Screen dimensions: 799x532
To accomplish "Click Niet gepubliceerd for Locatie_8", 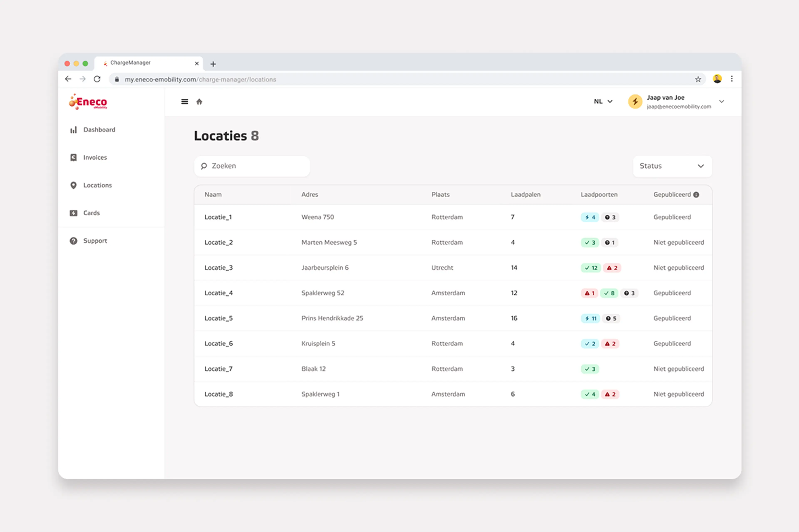I will coord(679,394).
